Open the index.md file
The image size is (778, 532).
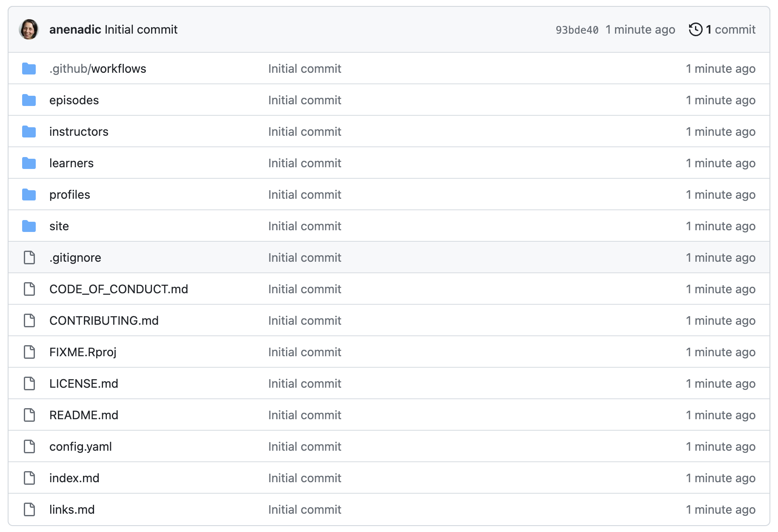point(74,478)
